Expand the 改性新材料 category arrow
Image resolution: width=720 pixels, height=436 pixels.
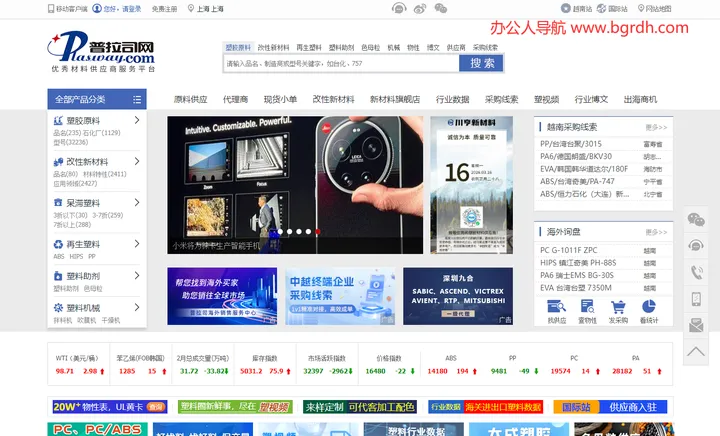click(x=137, y=162)
